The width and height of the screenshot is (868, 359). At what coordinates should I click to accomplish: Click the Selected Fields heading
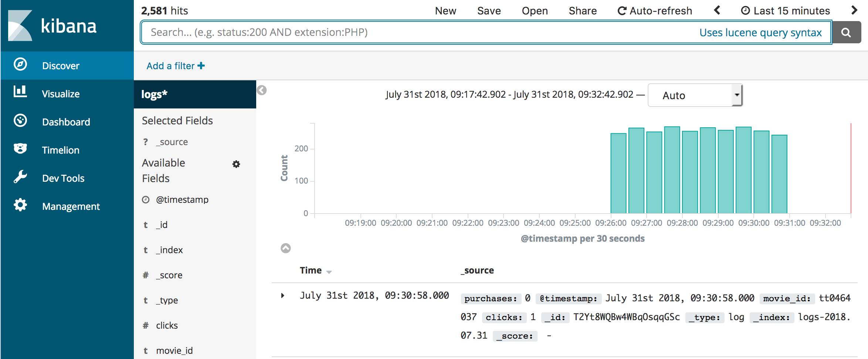click(x=177, y=121)
